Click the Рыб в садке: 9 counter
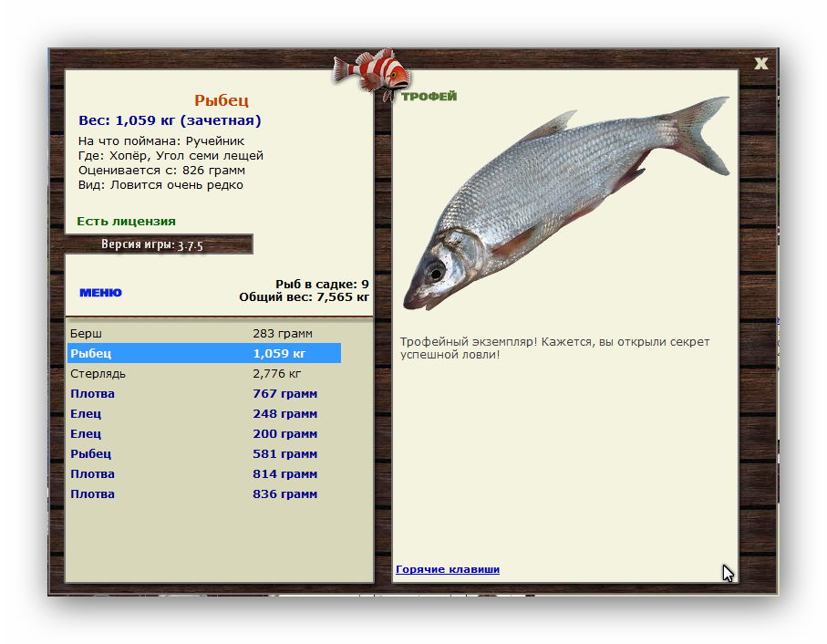827x644 pixels. coord(322,285)
